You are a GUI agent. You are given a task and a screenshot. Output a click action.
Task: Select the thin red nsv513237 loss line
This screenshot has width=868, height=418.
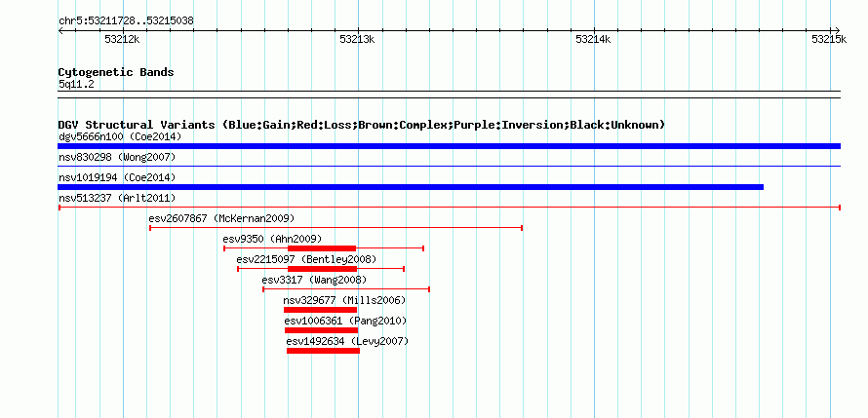pos(449,208)
